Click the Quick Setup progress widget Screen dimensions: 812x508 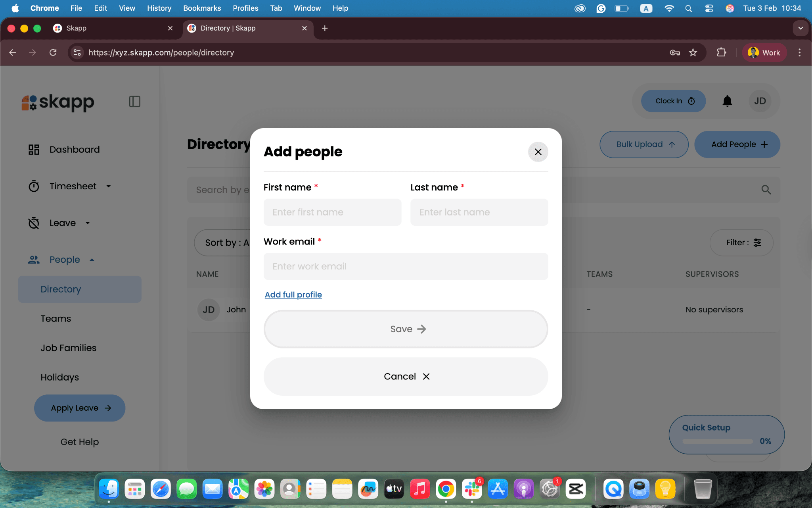click(x=726, y=434)
